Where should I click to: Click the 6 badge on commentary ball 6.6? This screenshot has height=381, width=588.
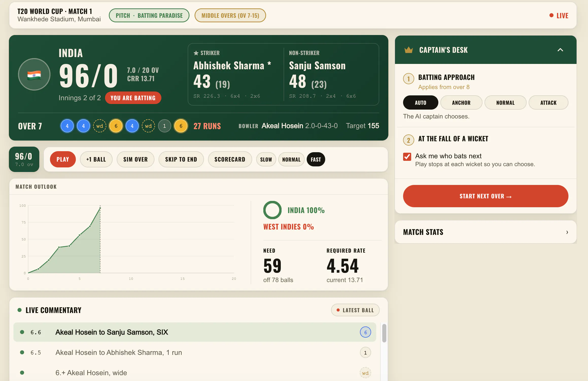(x=365, y=332)
